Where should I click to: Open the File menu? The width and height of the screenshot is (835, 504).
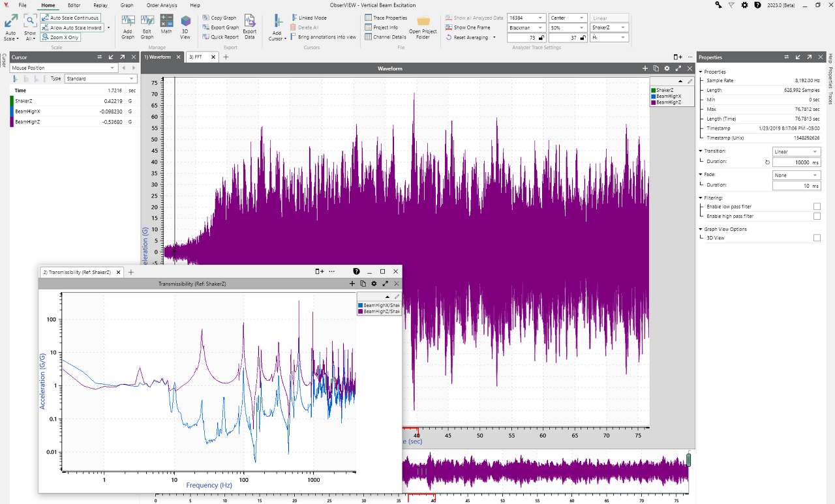(x=22, y=5)
